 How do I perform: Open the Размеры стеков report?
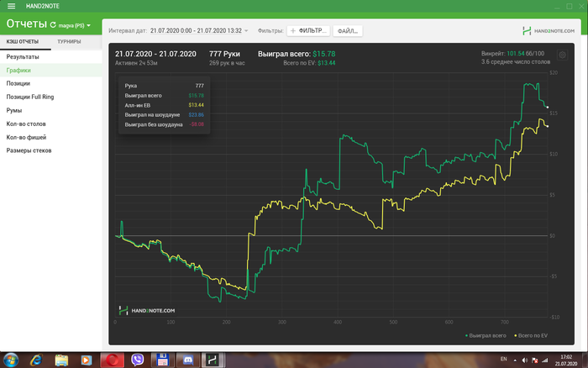[x=51, y=150]
